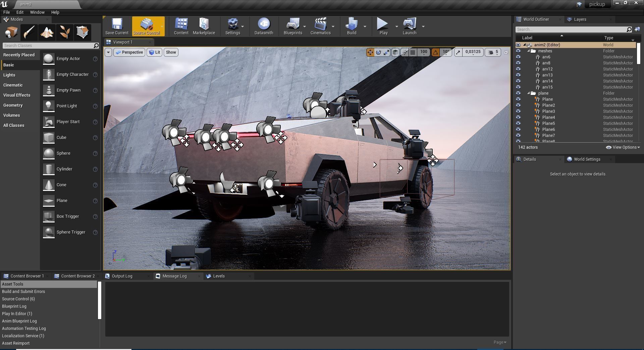Toggle visibility of plane folder
The image size is (644, 350).
[518, 93]
